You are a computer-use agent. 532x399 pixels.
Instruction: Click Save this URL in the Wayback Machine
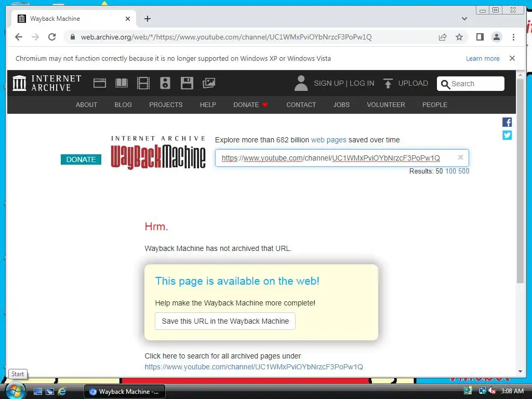coord(225,321)
